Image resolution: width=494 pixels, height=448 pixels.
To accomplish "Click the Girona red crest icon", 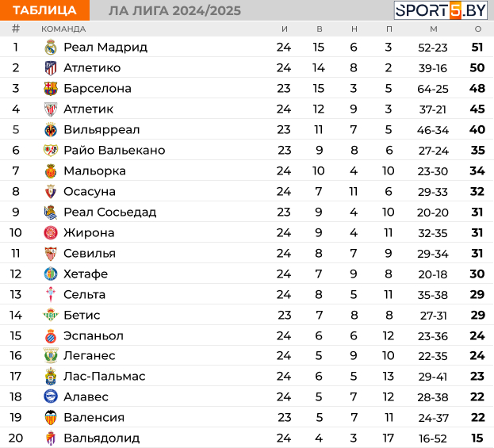I will (51, 233).
